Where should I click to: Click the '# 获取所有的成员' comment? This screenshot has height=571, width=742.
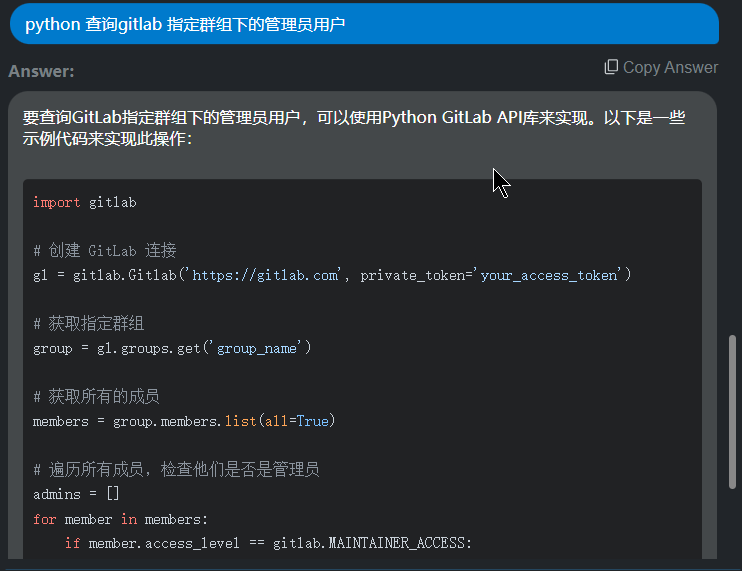[x=96, y=396]
